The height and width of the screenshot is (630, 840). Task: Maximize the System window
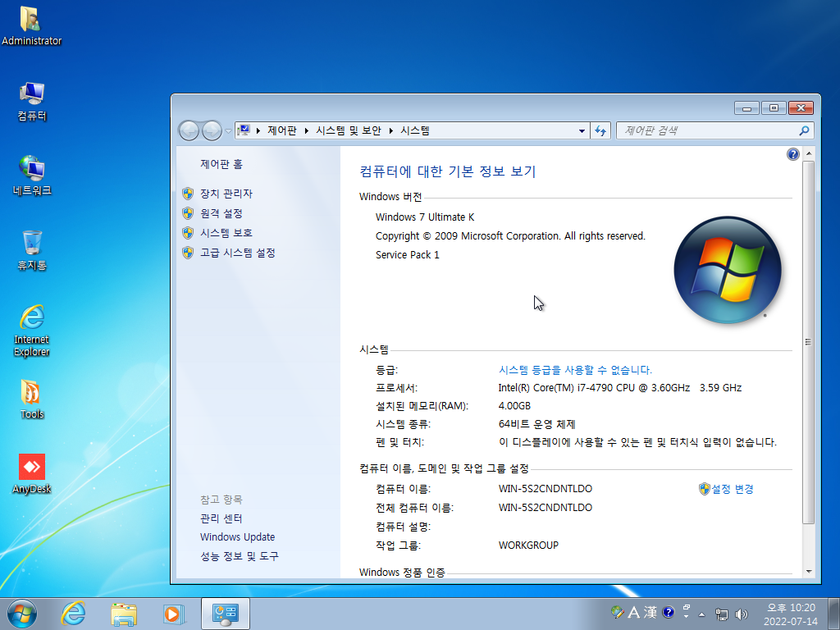(774, 107)
